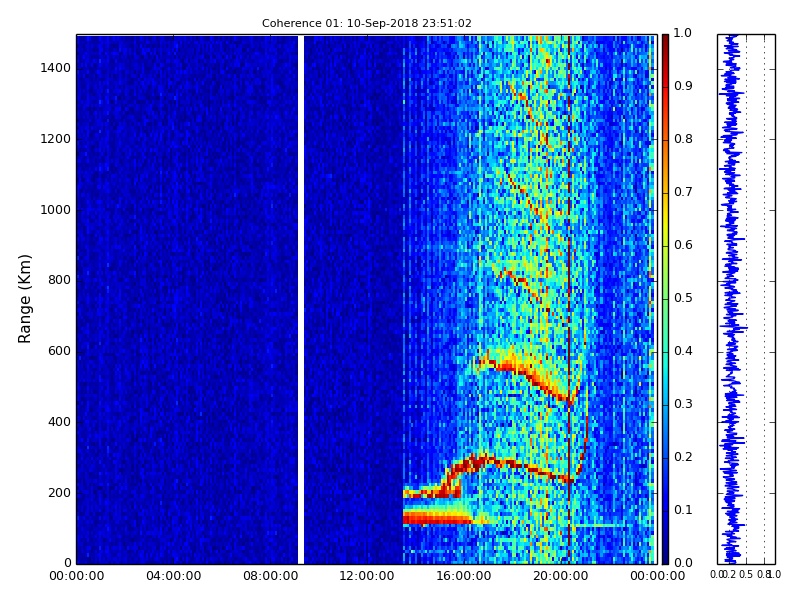Click the 12:00:00 time axis label
This screenshot has height=600, width=800.
[367, 577]
